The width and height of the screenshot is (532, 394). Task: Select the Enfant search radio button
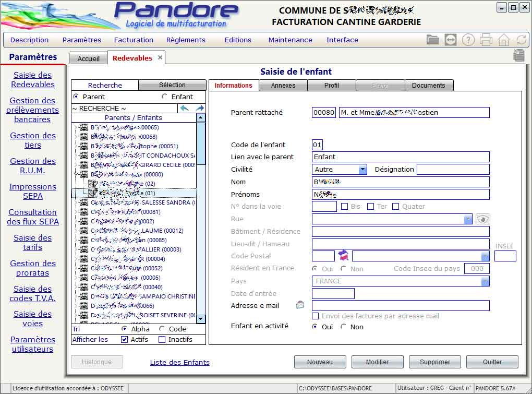[x=165, y=97]
